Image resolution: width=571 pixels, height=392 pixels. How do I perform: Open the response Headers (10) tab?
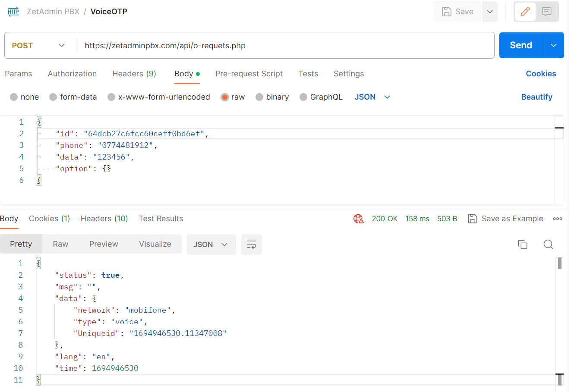coord(104,219)
